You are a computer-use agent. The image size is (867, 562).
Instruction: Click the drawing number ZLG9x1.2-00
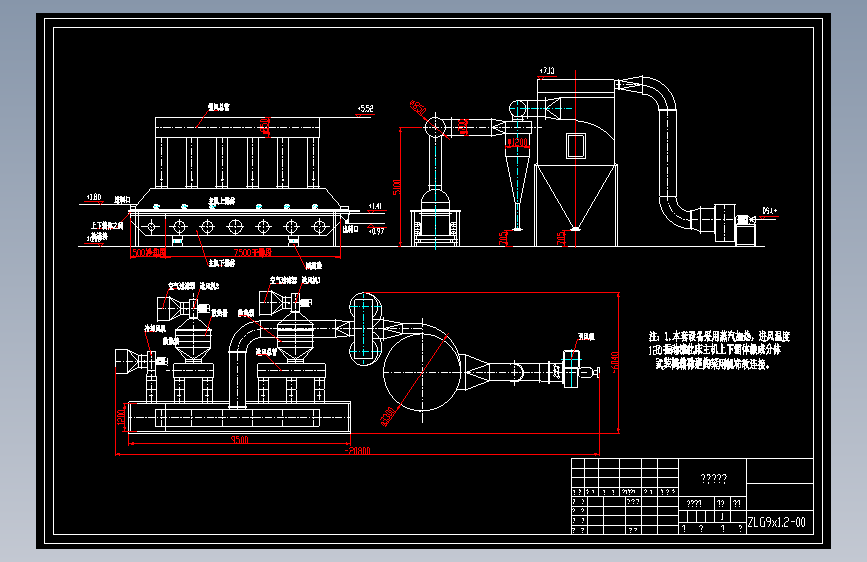click(776, 522)
